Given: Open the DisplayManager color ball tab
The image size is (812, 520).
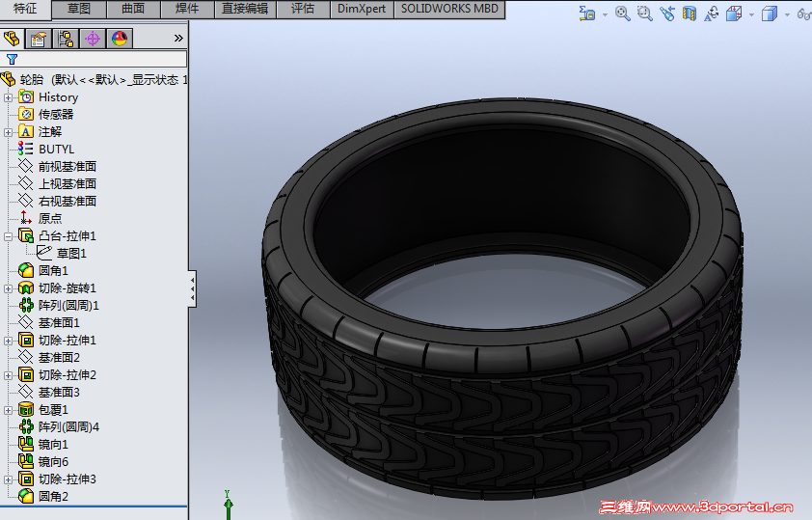Looking at the screenshot, I should (120, 39).
